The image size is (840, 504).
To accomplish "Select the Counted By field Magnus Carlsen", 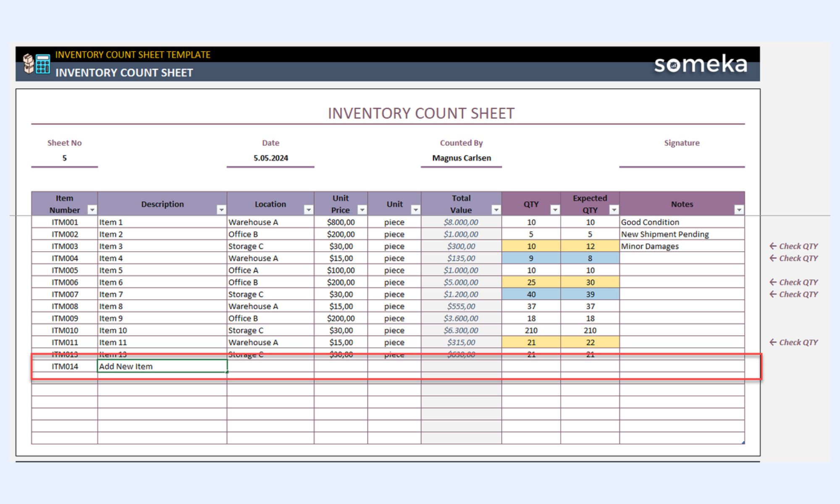I will pos(462,158).
